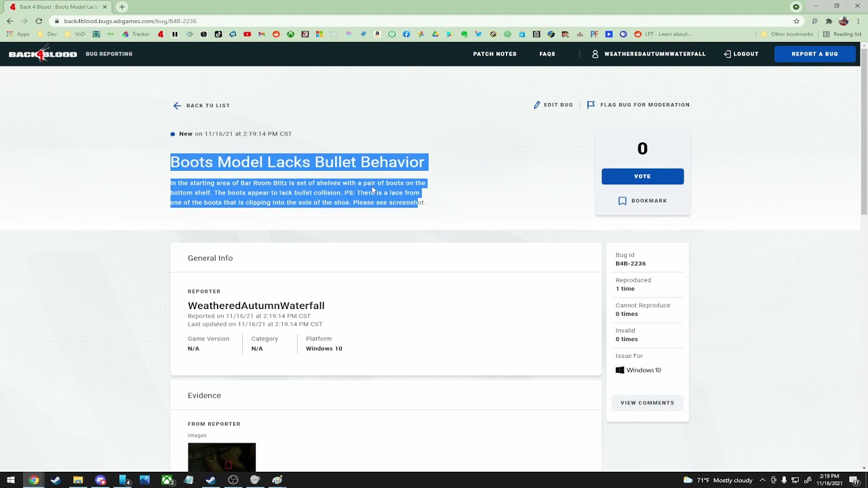The height and width of the screenshot is (488, 868).
Task: Click the Report a Bug button
Action: (814, 54)
